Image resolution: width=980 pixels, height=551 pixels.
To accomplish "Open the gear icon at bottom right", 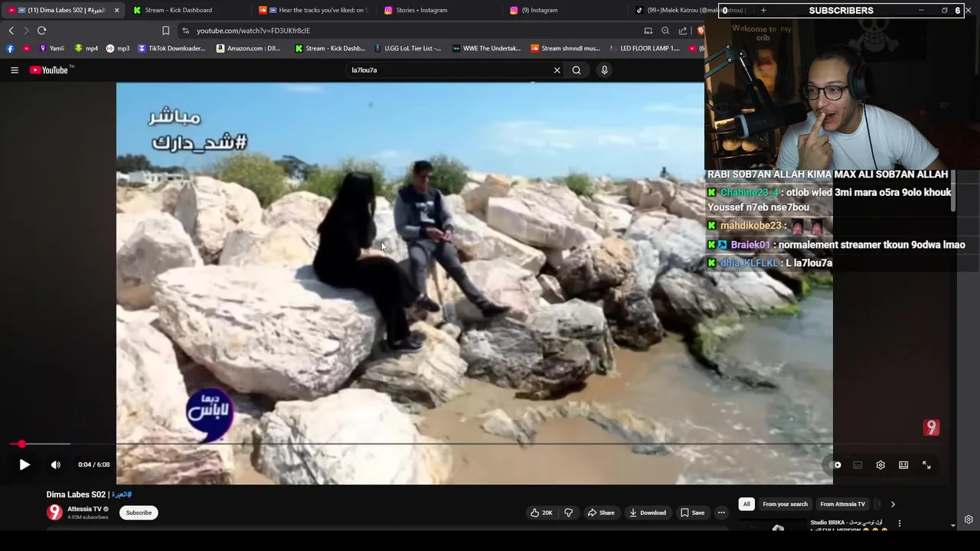I will [x=969, y=520].
